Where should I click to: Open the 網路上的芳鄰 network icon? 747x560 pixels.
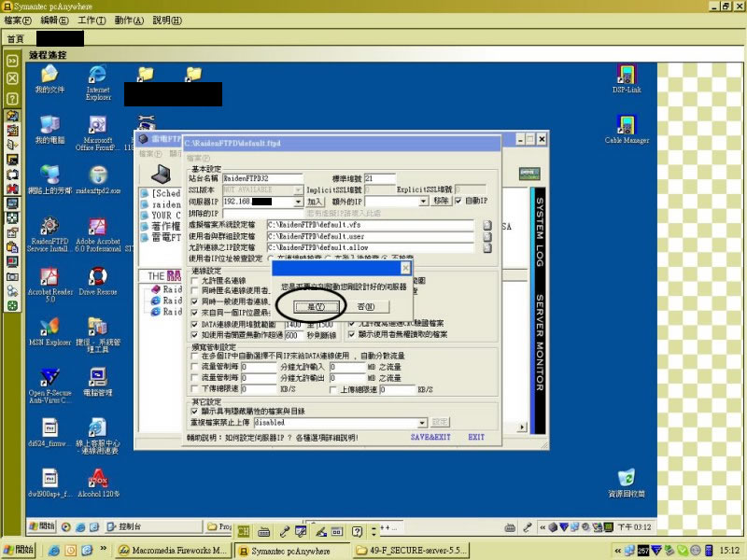point(49,180)
